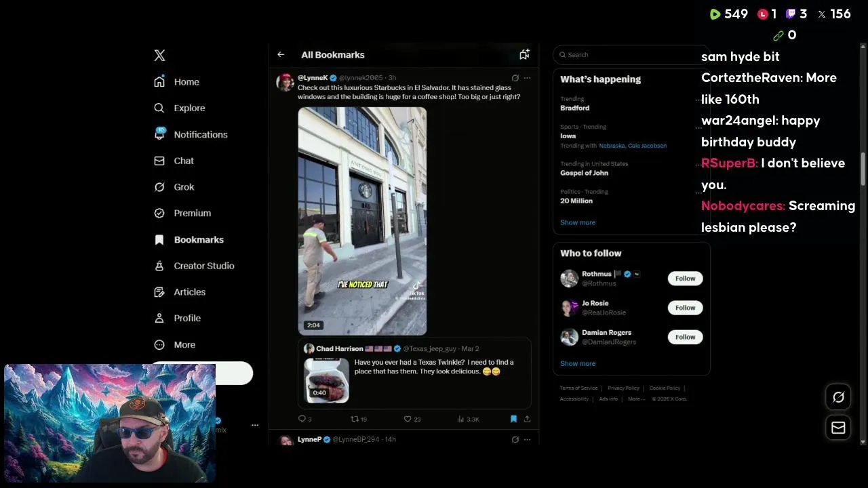The image size is (868, 488).
Task: Open the Iowa trending topic
Action: 568,136
